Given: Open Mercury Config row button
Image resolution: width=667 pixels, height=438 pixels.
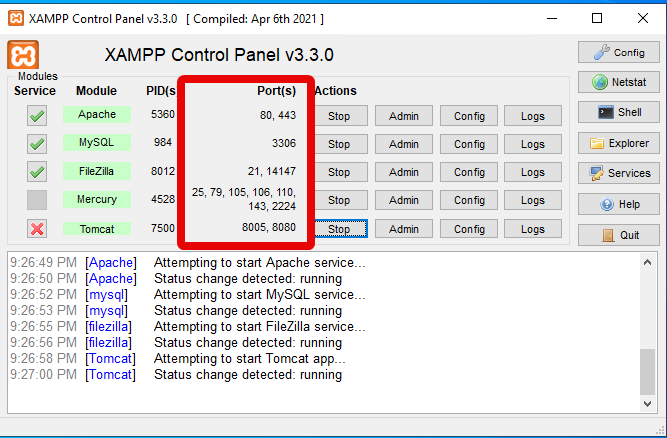Looking at the screenshot, I should click(469, 200).
